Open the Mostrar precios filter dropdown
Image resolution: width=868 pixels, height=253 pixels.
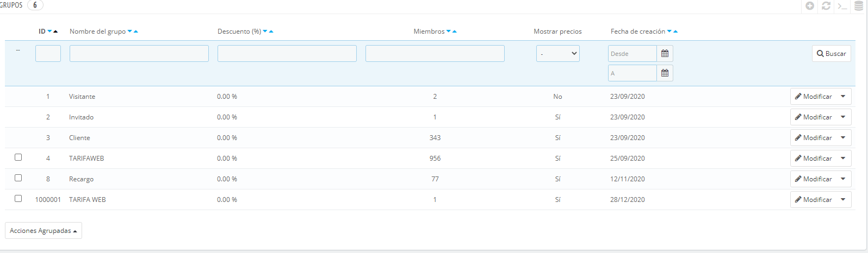click(x=558, y=53)
